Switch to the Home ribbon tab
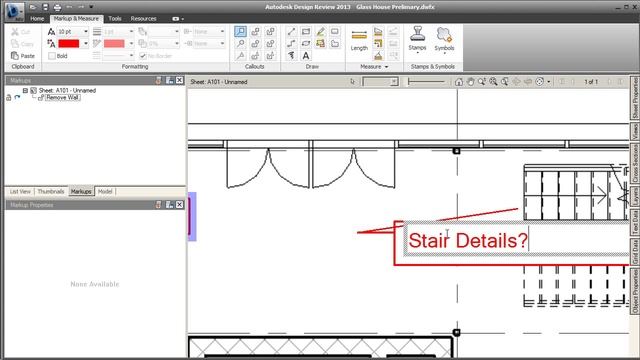640x360 pixels. (x=37, y=19)
